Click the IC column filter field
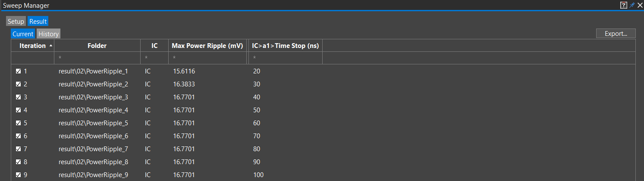Viewport: 644px width, 181px height. (154, 57)
